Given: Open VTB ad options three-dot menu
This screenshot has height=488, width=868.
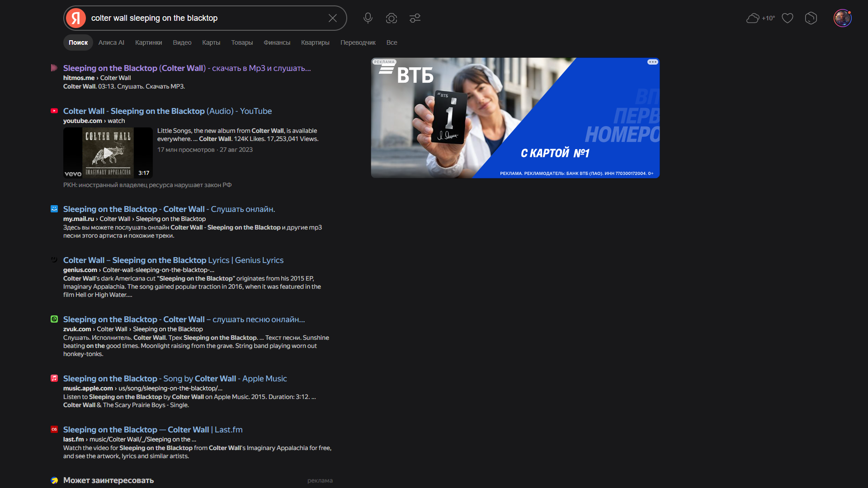Looking at the screenshot, I should 652,62.
